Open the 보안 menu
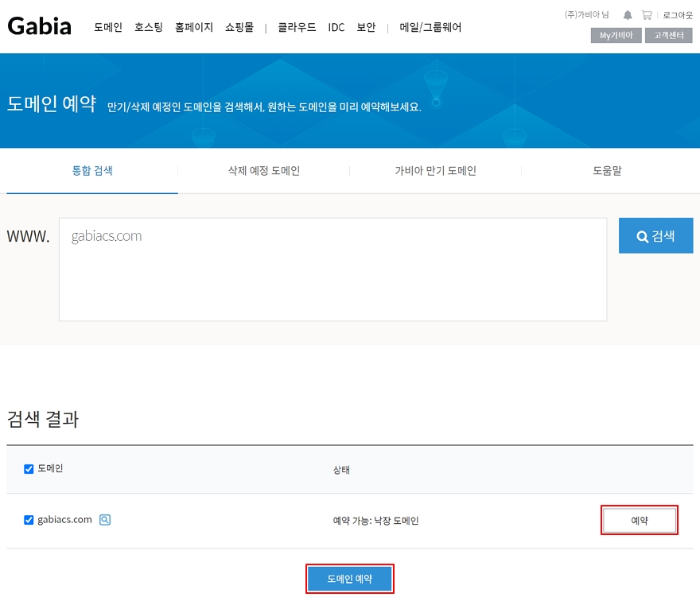Image resolution: width=700 pixels, height=605 pixels. (366, 27)
